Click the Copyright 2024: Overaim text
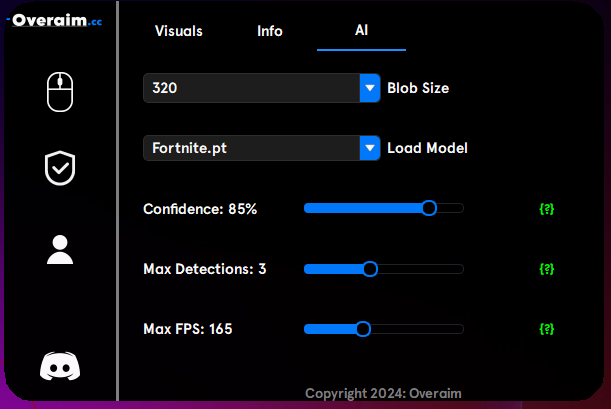The width and height of the screenshot is (611, 409). coord(383,393)
